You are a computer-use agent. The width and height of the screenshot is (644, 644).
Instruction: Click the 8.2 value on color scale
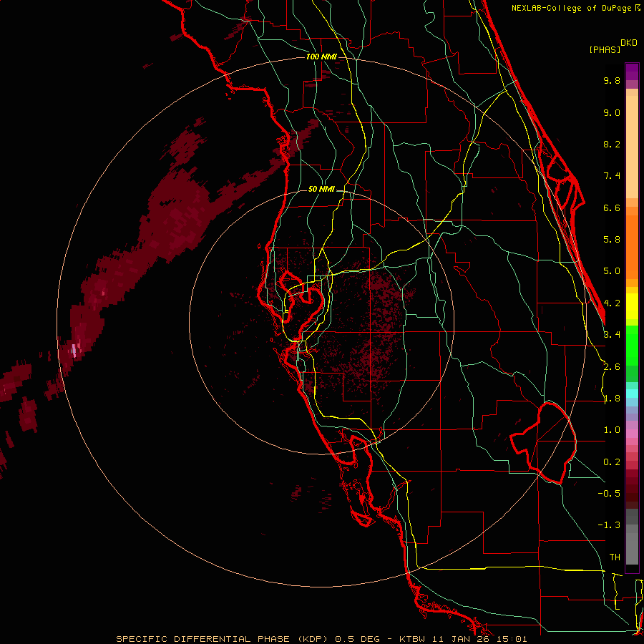pyautogui.click(x=612, y=144)
